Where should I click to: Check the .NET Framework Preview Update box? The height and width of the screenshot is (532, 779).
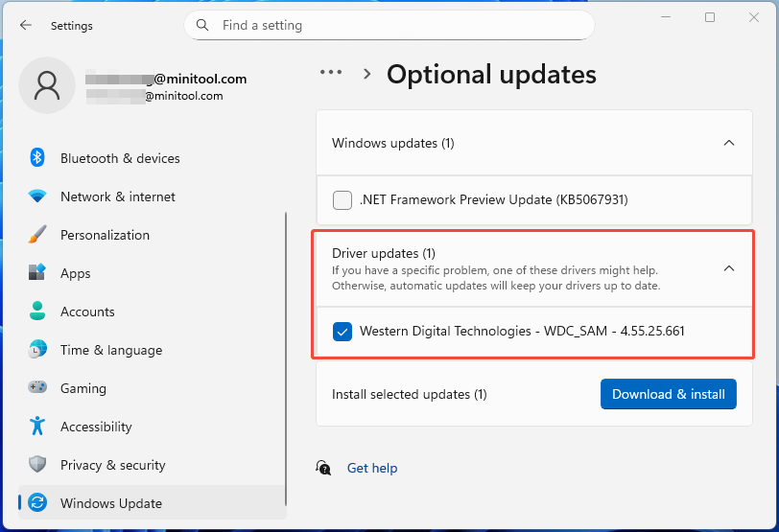pyautogui.click(x=342, y=200)
